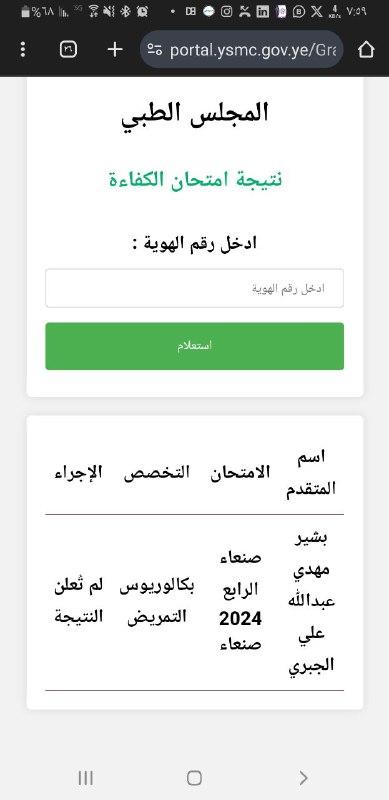389x800 pixels.
Task: Select the التخصص column header
Action: pyautogui.click(x=157, y=472)
